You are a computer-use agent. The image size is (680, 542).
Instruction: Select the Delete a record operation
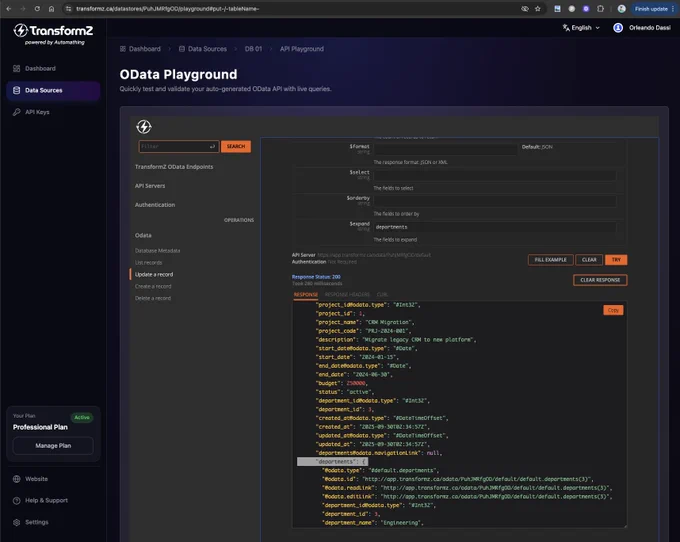tap(153, 298)
